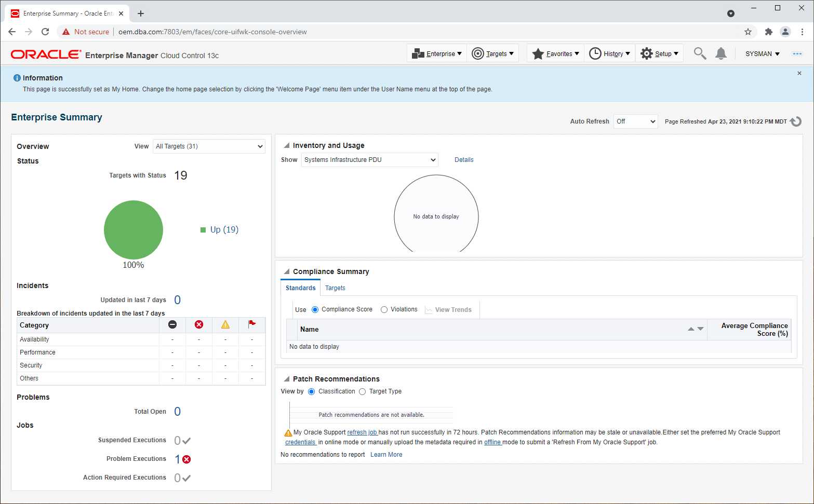Click the green Up legend square

[203, 230]
